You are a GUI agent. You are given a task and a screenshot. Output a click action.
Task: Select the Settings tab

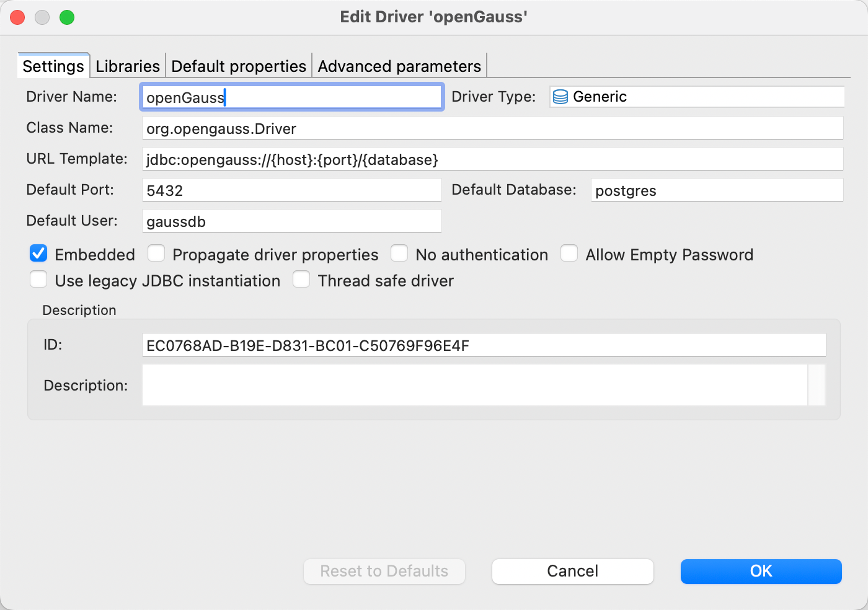pos(53,66)
